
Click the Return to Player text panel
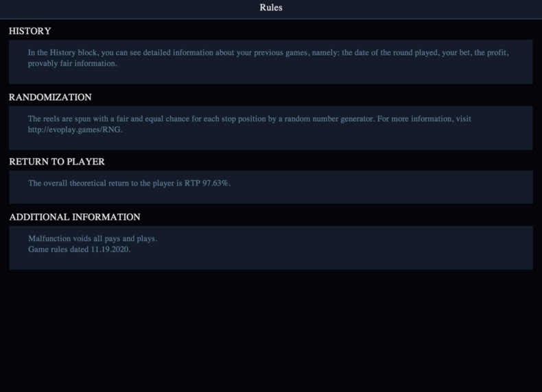pyautogui.click(x=270, y=187)
